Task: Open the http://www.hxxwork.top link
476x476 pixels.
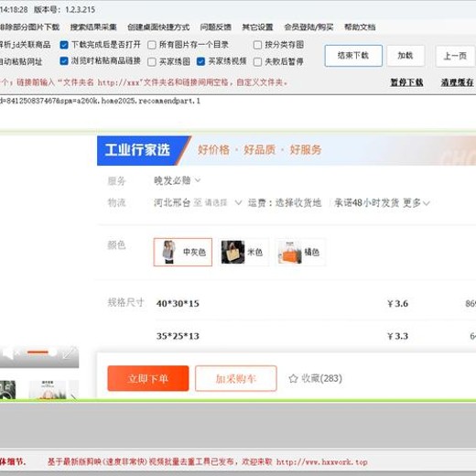Action: 321,462
